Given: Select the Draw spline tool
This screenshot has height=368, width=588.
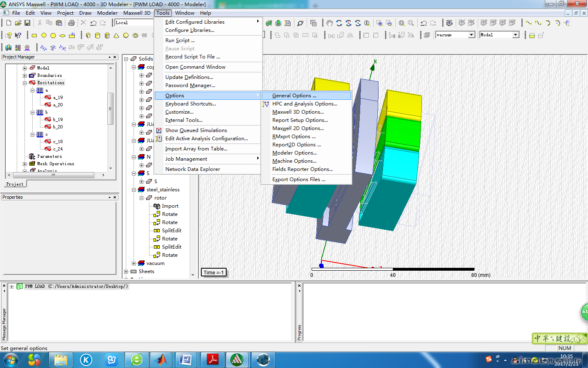Looking at the screenshot, I should pos(538,23).
